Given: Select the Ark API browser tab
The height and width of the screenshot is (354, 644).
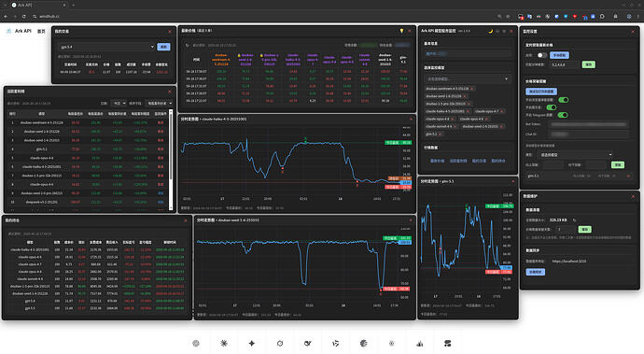Looking at the screenshot, I should [38, 5].
